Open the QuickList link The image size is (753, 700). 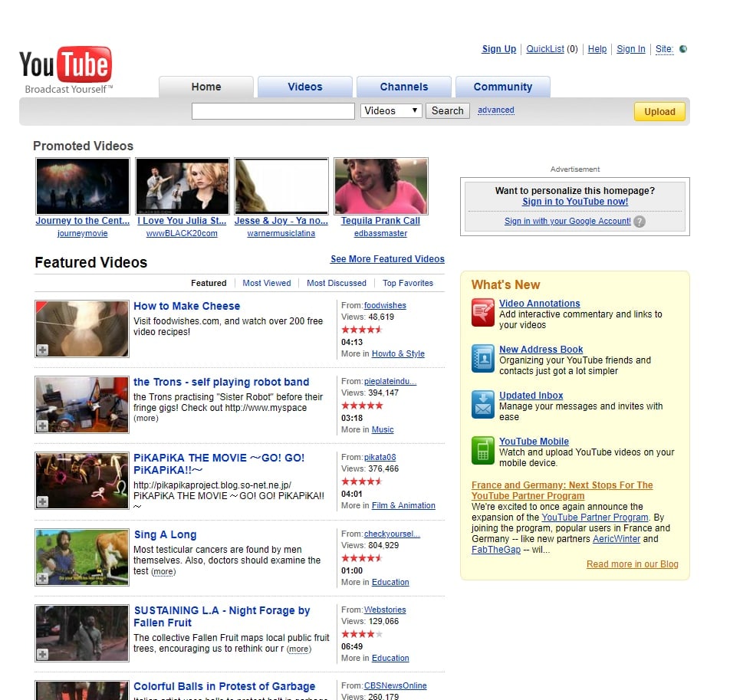click(545, 49)
